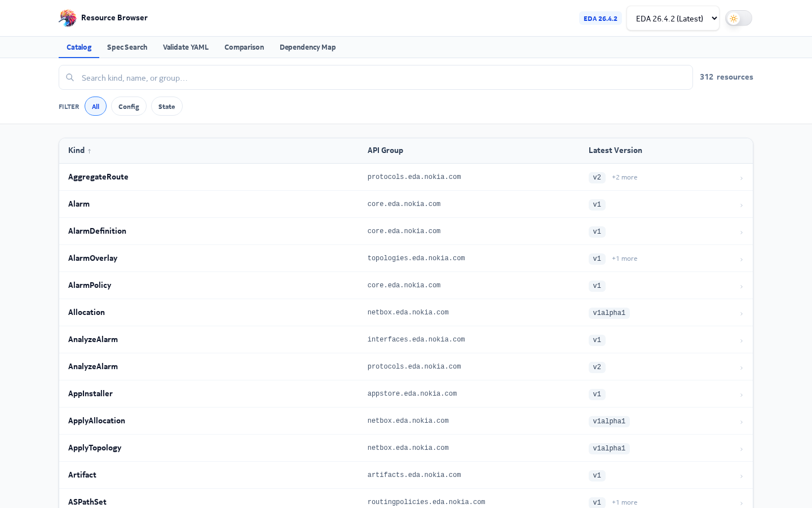Viewport: 812px width, 508px height.
Task: Switch to the Catalog tab
Action: click(79, 47)
